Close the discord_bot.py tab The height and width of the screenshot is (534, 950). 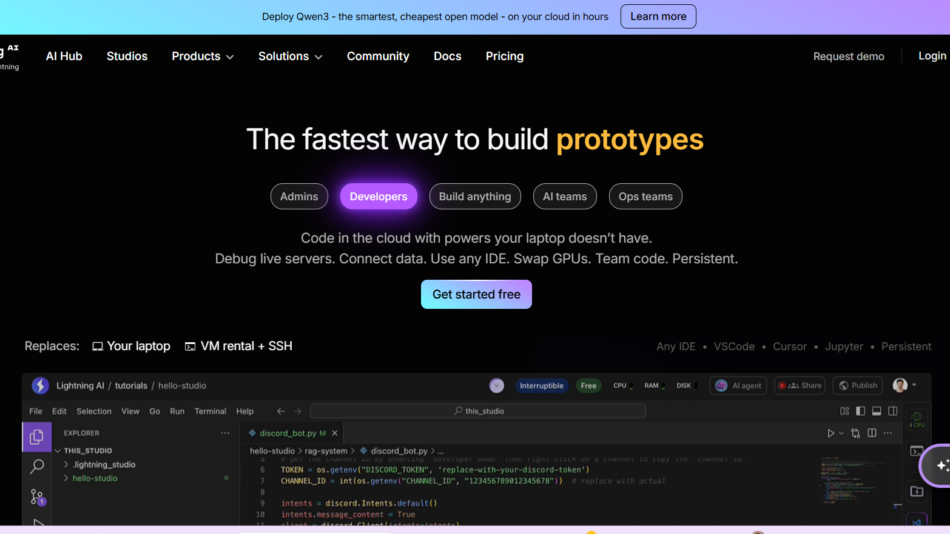point(334,433)
